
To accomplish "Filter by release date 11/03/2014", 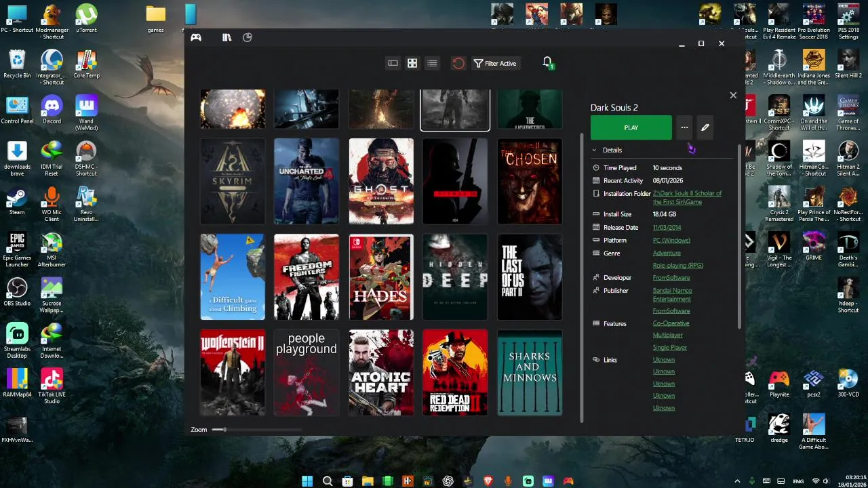I will pos(667,228).
